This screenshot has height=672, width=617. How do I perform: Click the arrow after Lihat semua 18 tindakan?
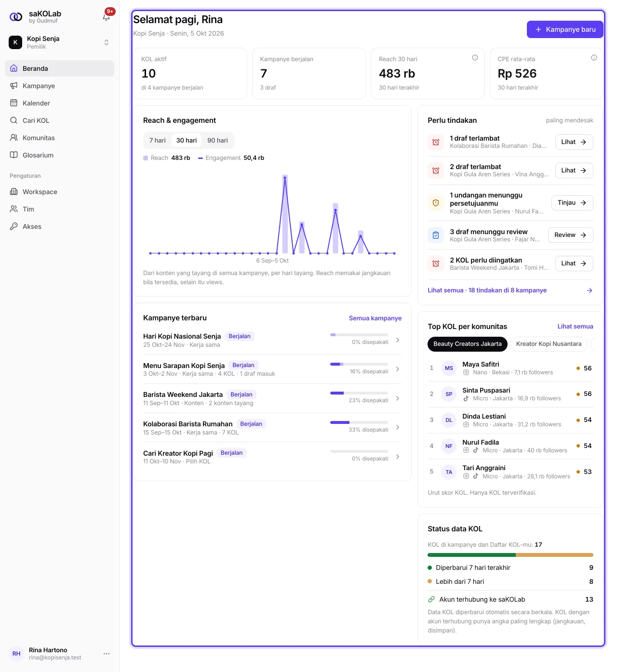[x=590, y=290]
